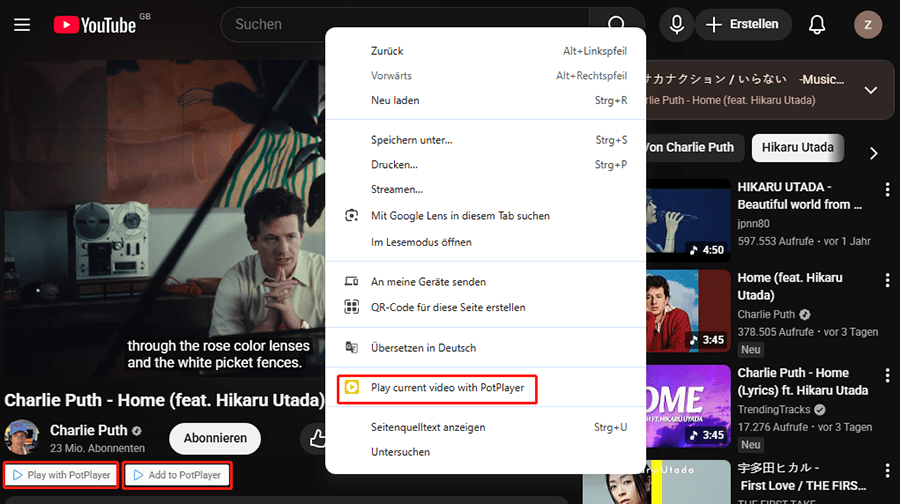Screen dimensions: 900x504
Task: Click the video title Charlie Puth - Home
Action: coord(165,400)
